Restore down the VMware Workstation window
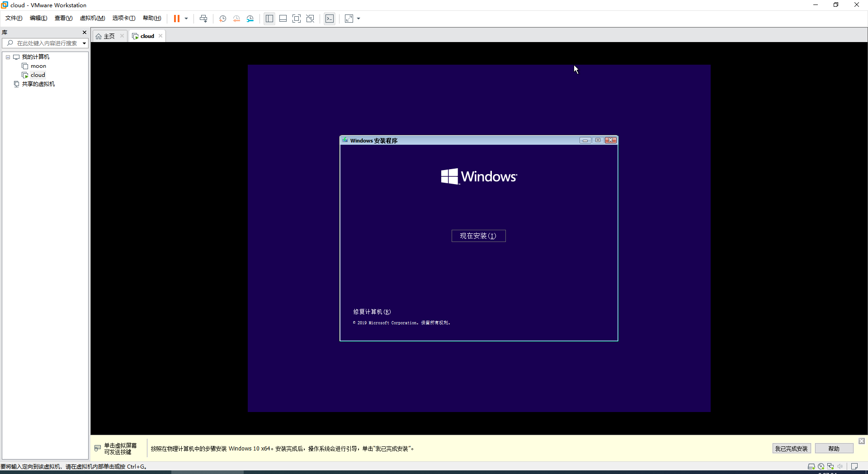The image size is (868, 474). click(836, 5)
